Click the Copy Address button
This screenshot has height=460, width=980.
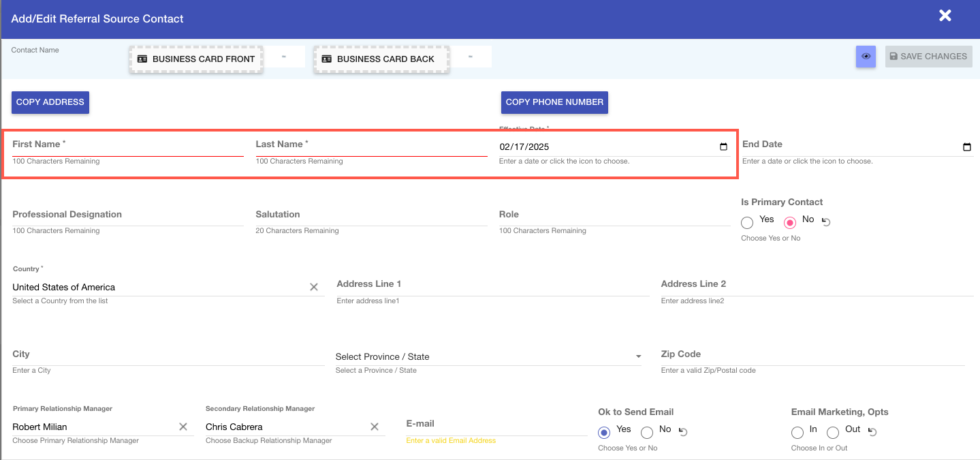coord(50,102)
